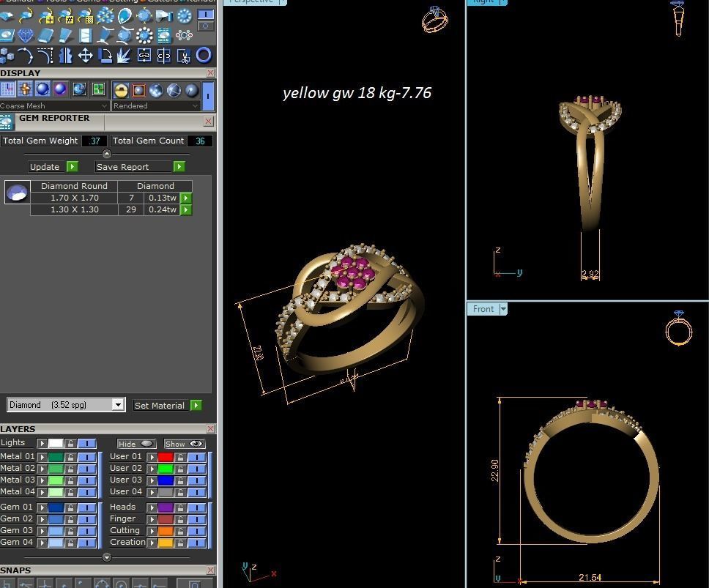Toggle Heads layer on/off switch
The image size is (709, 588).
point(197,507)
